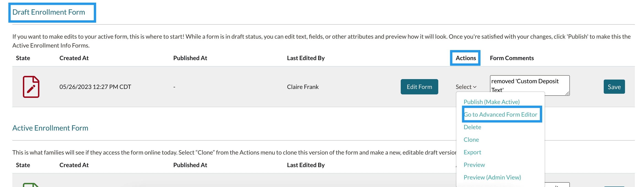This screenshot has width=644, height=187.
Task: Choose Clone in the actions menu
Action: [471, 139]
